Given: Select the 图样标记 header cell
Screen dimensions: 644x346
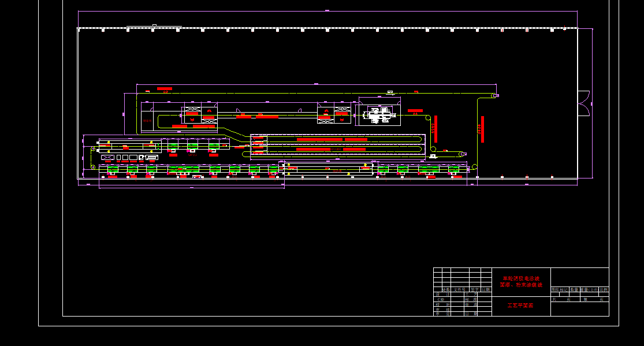Looking at the screenshot, I should (x=560, y=289).
